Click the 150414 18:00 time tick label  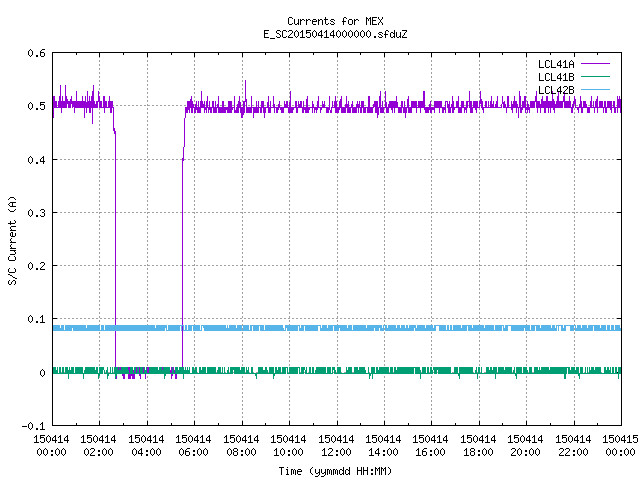(478, 446)
